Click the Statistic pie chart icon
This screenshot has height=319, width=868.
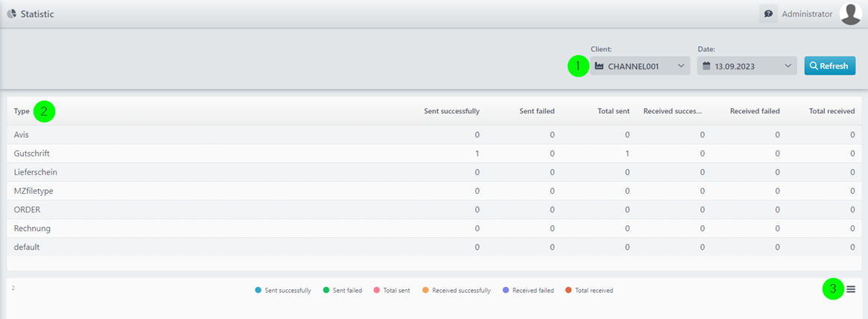point(12,14)
